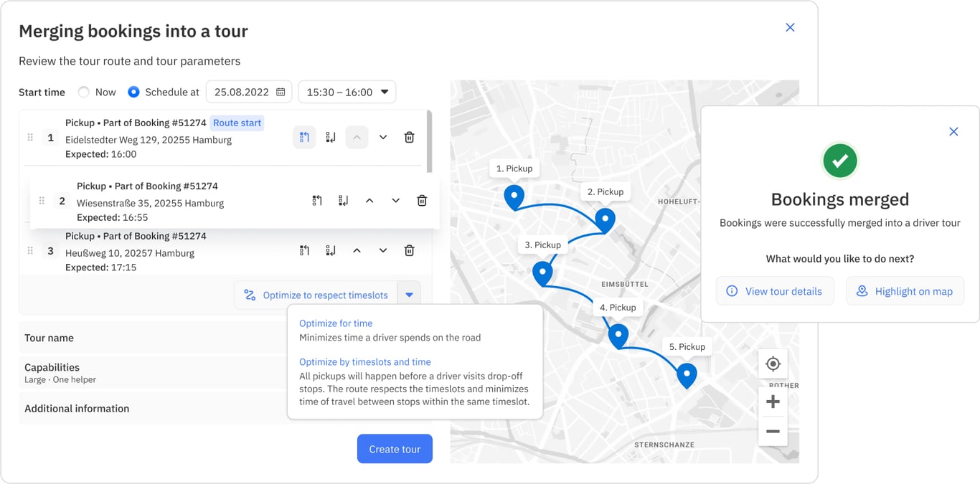Click the calendar icon in the date field

click(281, 92)
